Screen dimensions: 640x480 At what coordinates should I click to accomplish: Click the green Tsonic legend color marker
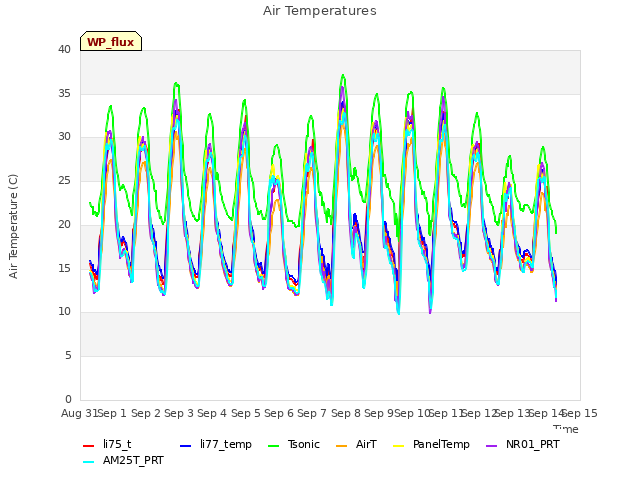(274, 446)
